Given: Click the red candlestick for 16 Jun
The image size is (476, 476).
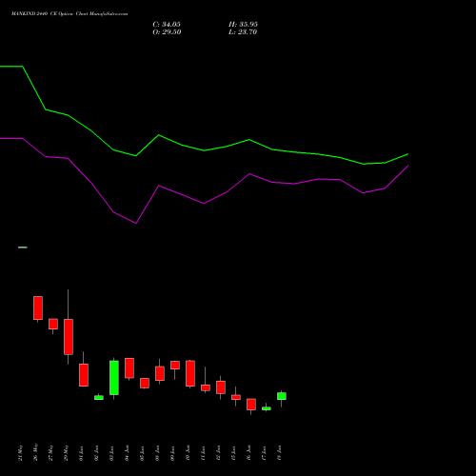Looking at the screenshot, I should tap(251, 405).
